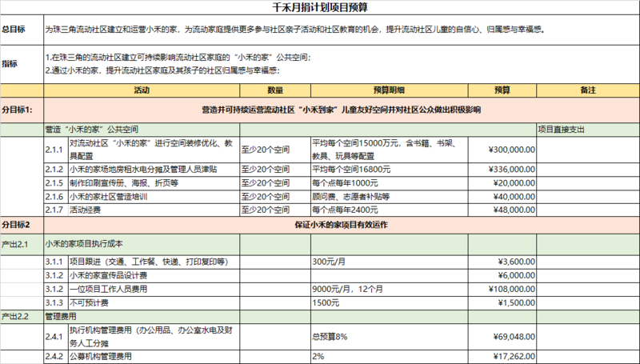Screen dimensions: 640x364
Task: Select the 公募机构管理费用 cell
Action: [154, 356]
